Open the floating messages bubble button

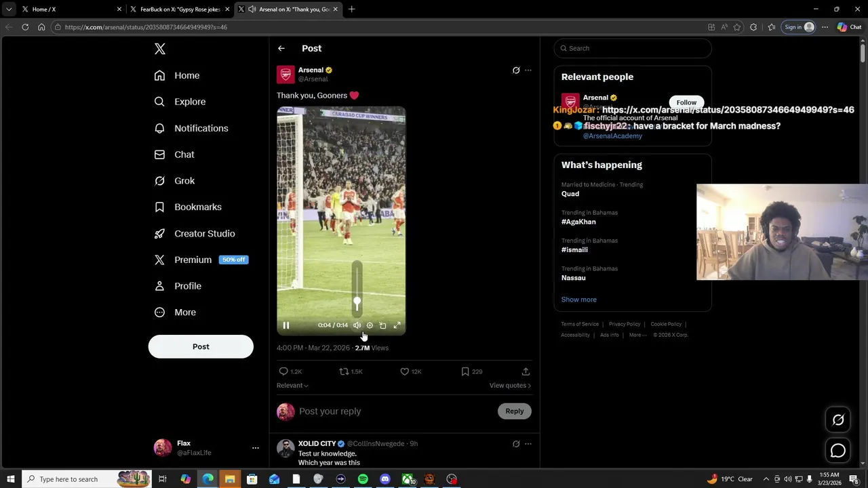tap(838, 451)
